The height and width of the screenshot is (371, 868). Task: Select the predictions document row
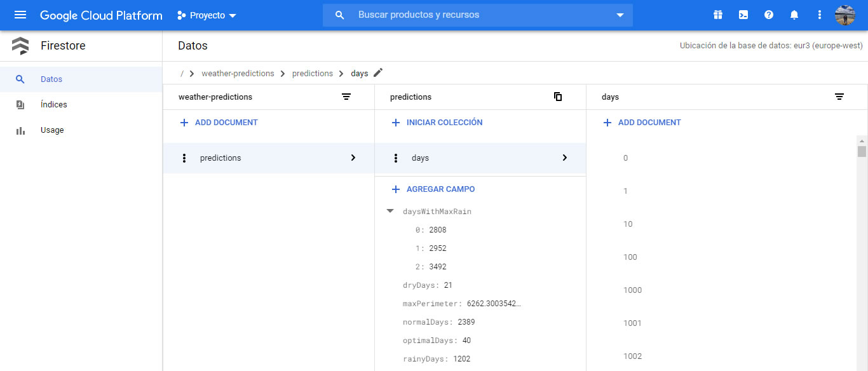(x=269, y=158)
